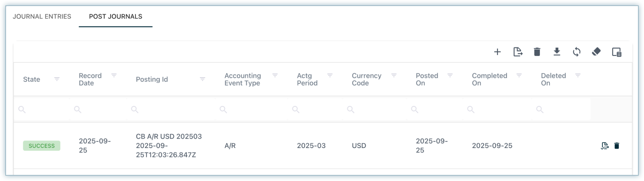Switch to the Journal Entries tab
This screenshot has width=644, height=181.
(x=42, y=16)
